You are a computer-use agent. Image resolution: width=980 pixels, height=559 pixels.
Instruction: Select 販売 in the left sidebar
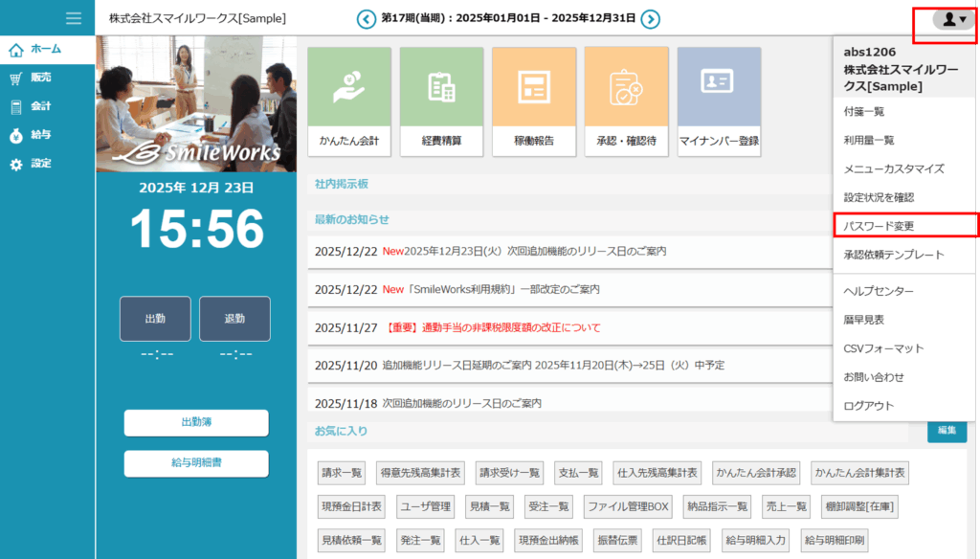[40, 78]
